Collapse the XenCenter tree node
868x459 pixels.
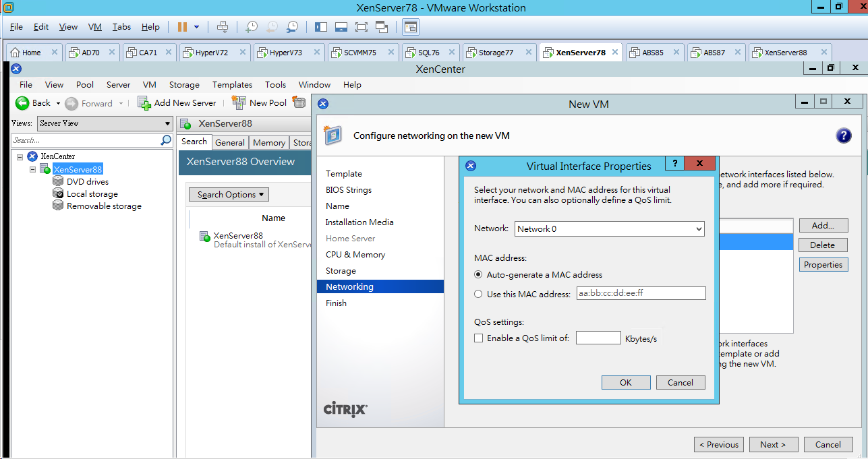pos(20,156)
